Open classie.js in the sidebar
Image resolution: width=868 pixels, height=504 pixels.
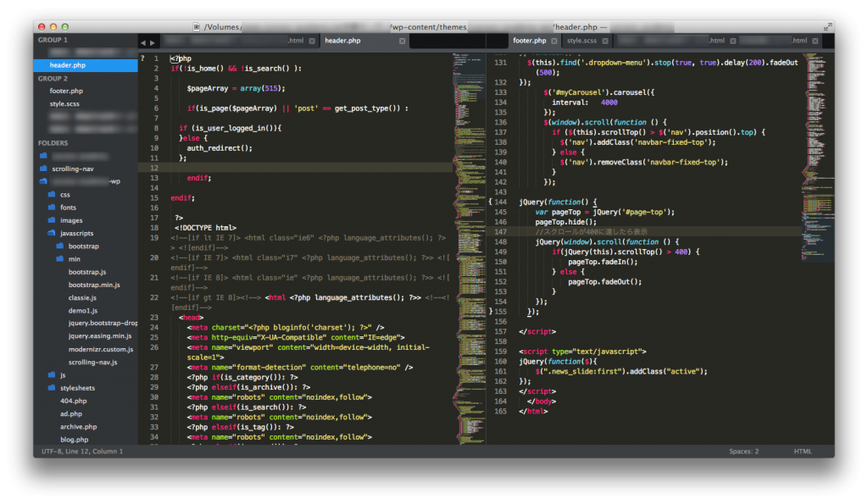pos(82,297)
